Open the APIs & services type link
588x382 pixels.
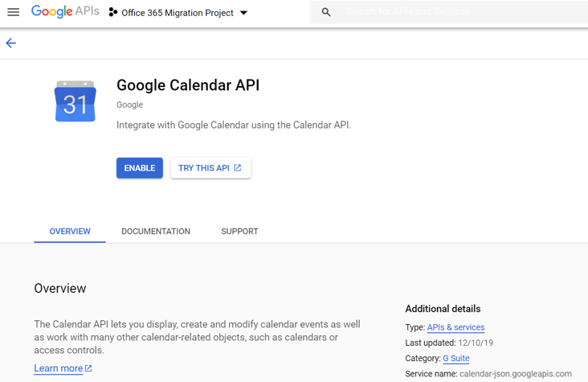point(455,327)
